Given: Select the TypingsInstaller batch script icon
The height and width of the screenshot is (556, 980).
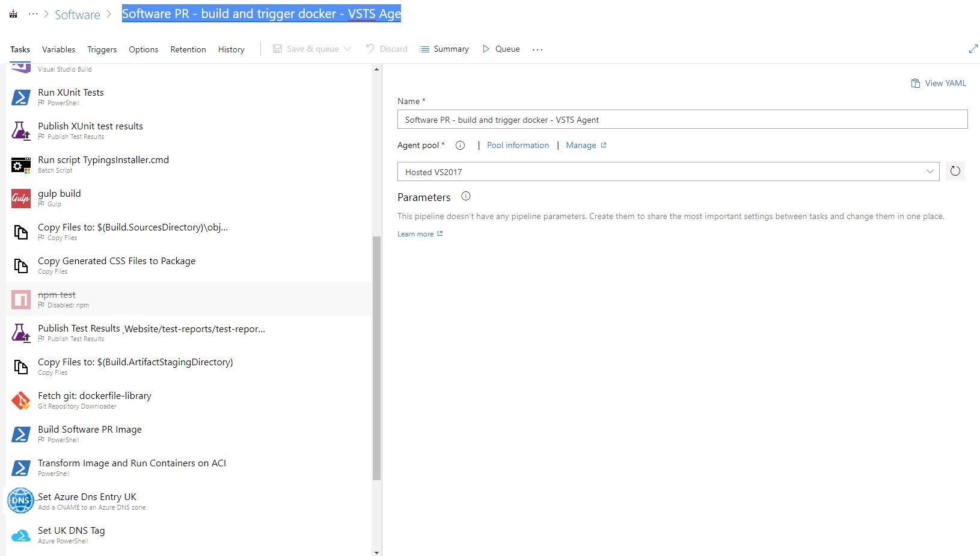Looking at the screenshot, I should (21, 164).
